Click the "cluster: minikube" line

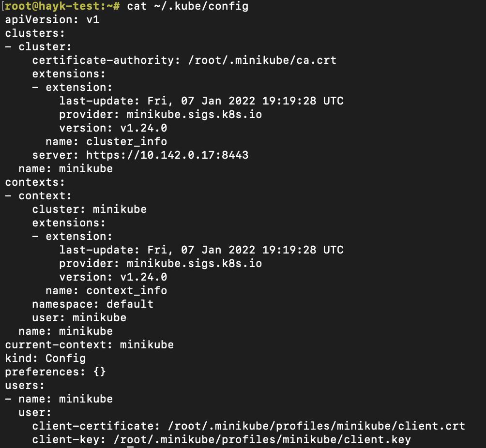coord(89,209)
